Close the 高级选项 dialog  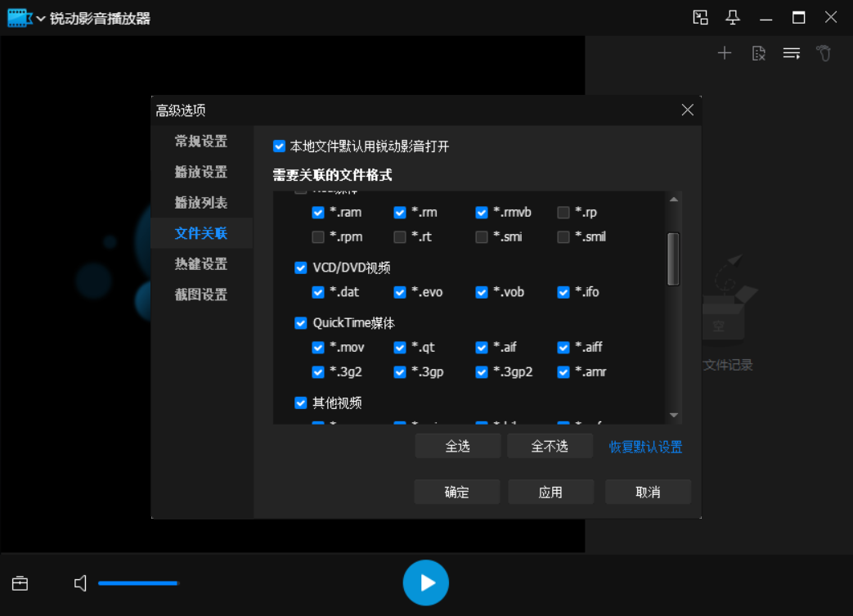[x=687, y=110]
